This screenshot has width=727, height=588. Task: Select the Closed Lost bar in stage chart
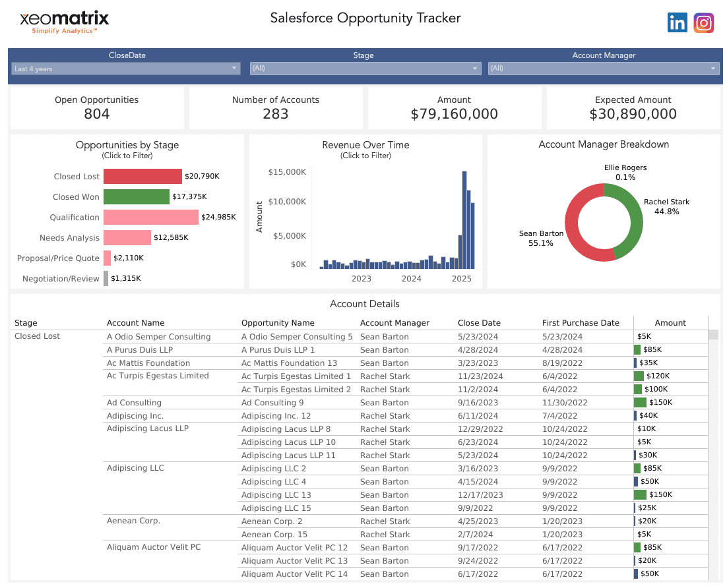pos(142,176)
